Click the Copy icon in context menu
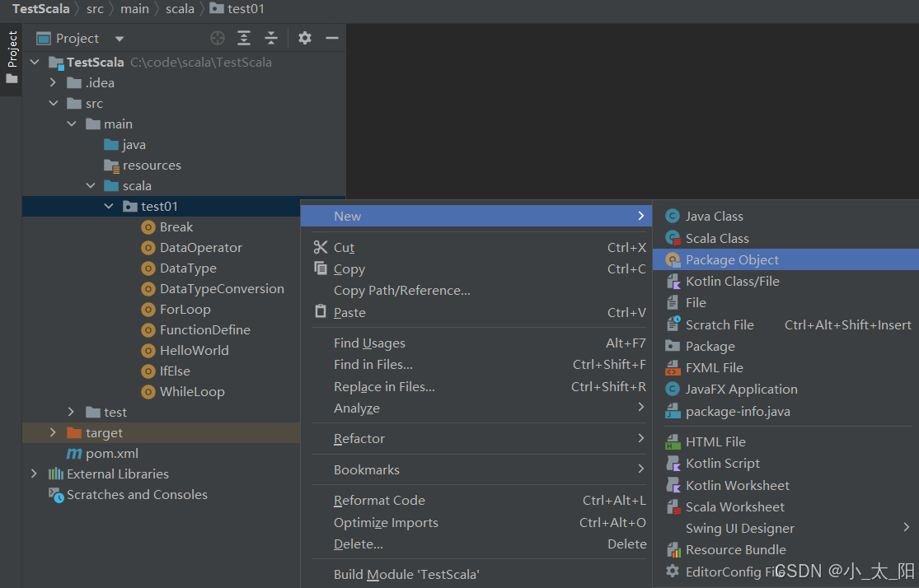 pyautogui.click(x=321, y=268)
